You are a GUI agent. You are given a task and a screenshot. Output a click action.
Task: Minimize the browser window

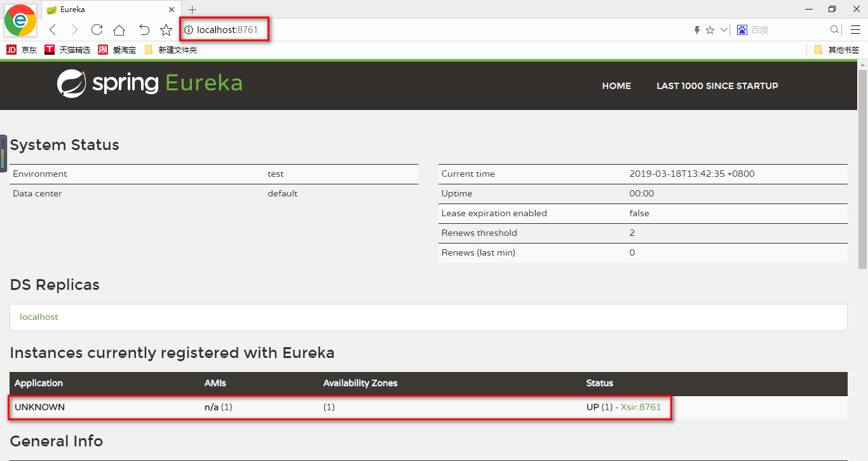(x=809, y=9)
